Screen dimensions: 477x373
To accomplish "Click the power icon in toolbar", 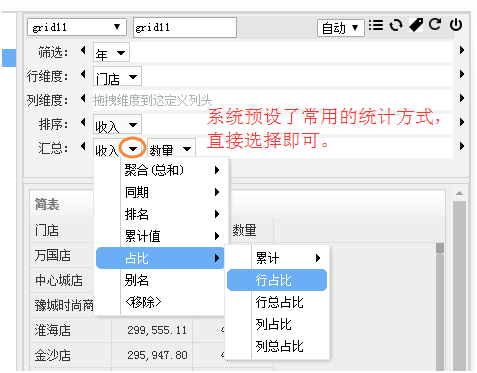I will [456, 25].
